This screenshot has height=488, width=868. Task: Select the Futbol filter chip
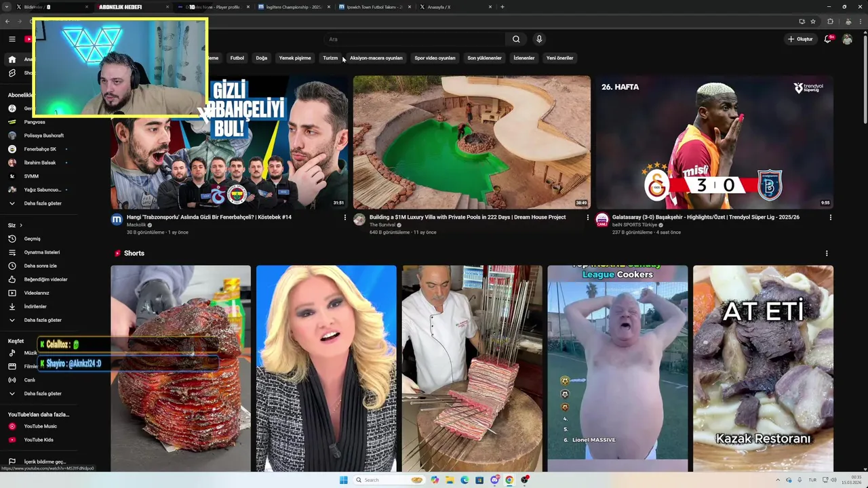pos(237,58)
